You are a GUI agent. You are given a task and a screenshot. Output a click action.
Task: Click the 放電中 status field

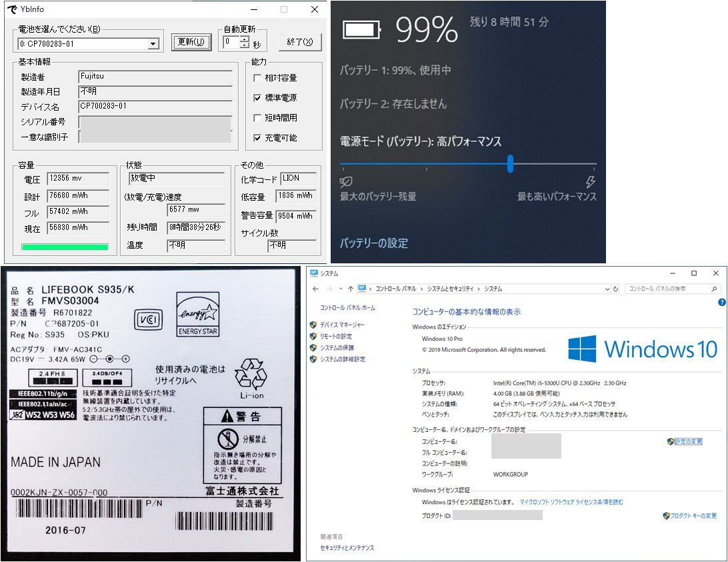[177, 179]
